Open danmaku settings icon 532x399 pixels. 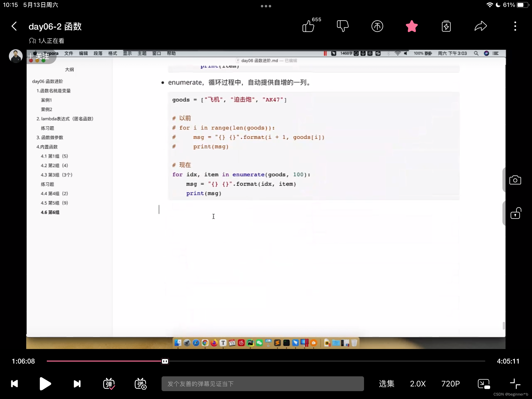(x=141, y=383)
